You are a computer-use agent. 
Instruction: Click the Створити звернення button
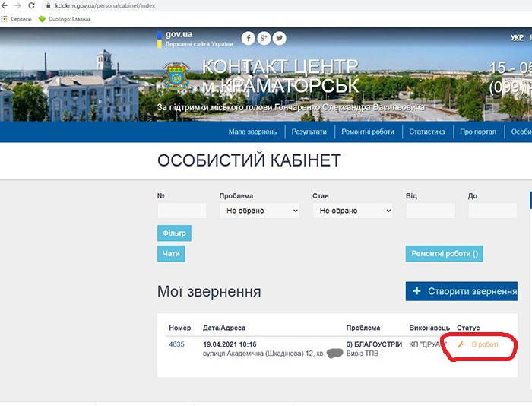coord(461,291)
